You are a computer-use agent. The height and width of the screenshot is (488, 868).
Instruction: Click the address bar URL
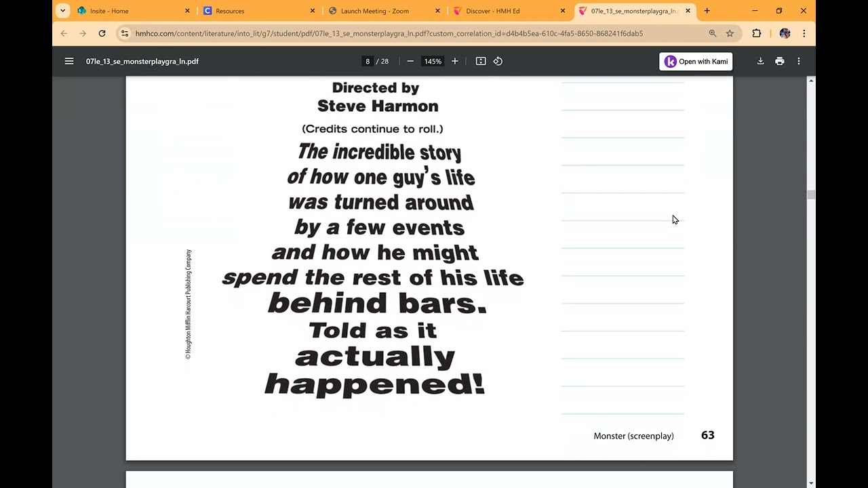point(389,33)
